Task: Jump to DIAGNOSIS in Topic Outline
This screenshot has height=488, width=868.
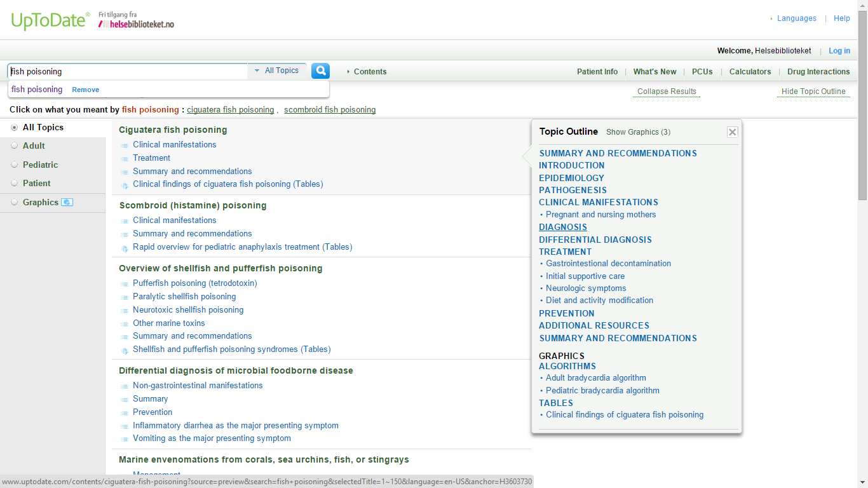Action: click(563, 227)
